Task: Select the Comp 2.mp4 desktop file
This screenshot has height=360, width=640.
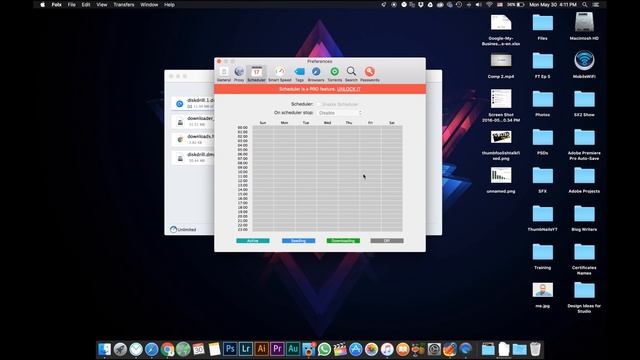Action: (501, 60)
